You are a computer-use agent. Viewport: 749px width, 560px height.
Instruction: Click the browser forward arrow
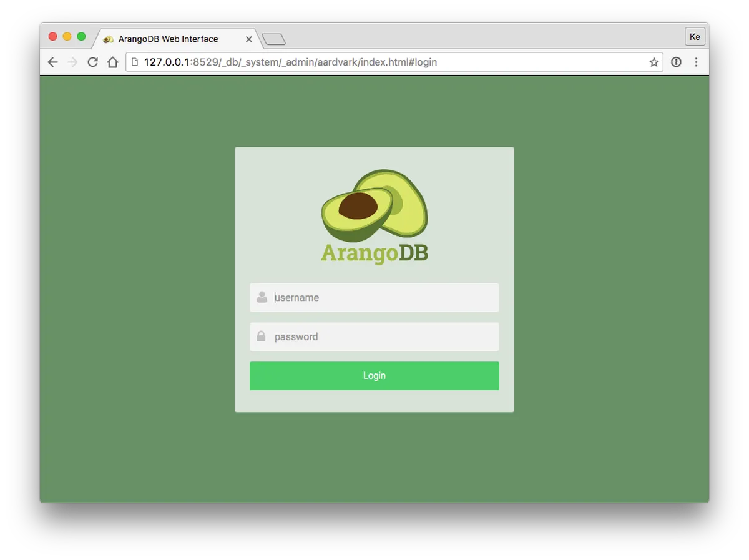pos(72,62)
